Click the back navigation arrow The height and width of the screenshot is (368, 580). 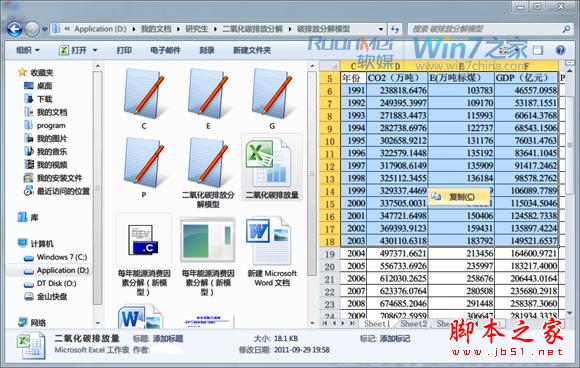pyautogui.click(x=14, y=29)
